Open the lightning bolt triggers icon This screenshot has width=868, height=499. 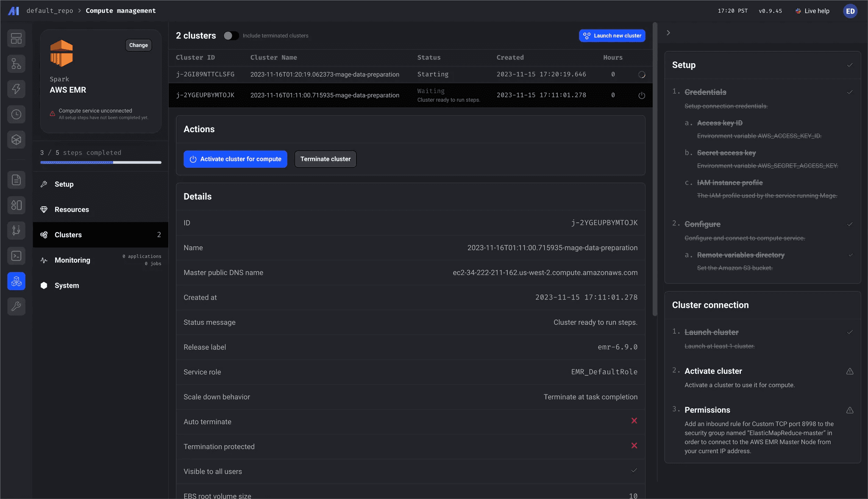[16, 89]
